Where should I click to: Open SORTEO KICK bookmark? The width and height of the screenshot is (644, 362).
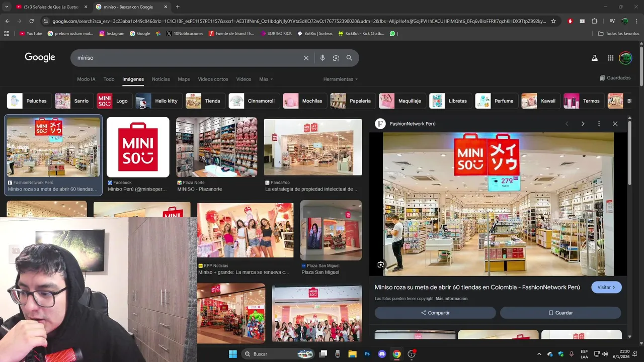(x=276, y=34)
